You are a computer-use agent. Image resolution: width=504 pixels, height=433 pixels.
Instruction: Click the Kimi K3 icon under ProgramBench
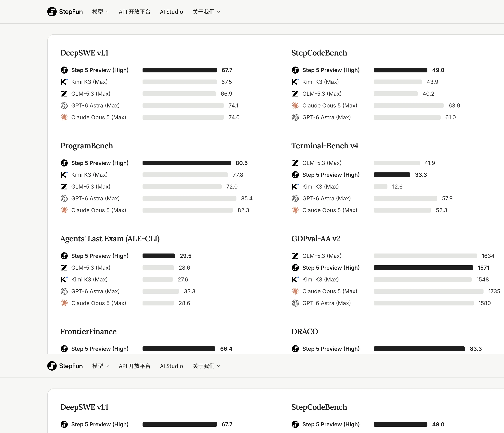[64, 175]
